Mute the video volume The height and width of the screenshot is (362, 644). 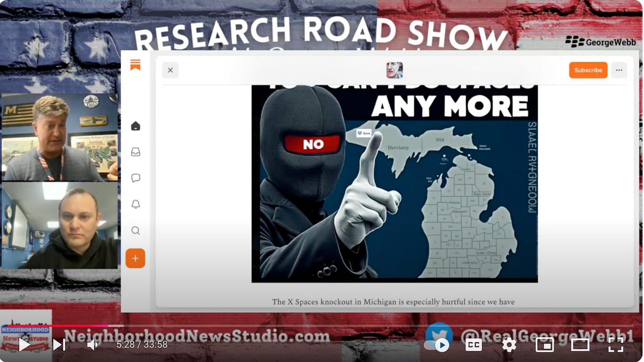(x=93, y=344)
